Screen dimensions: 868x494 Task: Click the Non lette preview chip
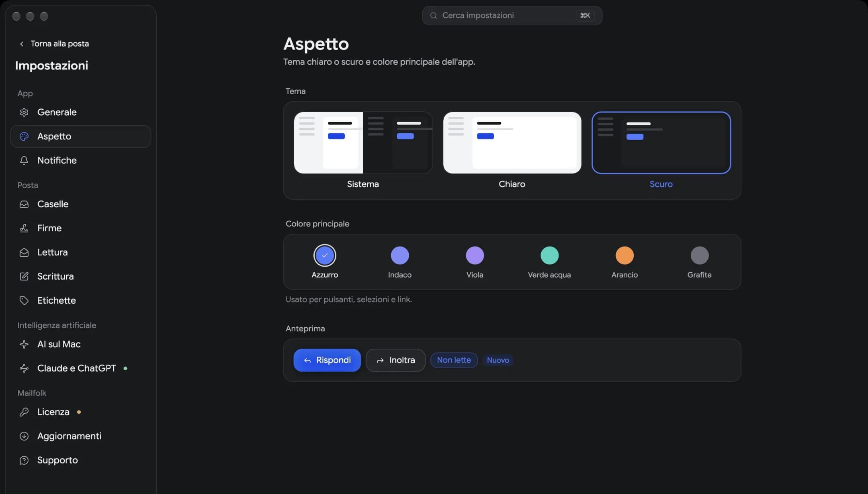pyautogui.click(x=454, y=360)
